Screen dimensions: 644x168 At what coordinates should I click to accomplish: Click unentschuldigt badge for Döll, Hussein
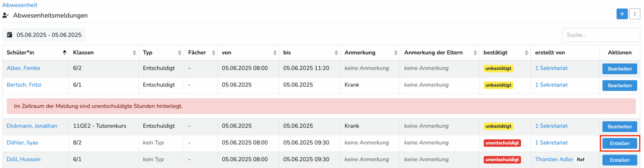click(x=502, y=160)
